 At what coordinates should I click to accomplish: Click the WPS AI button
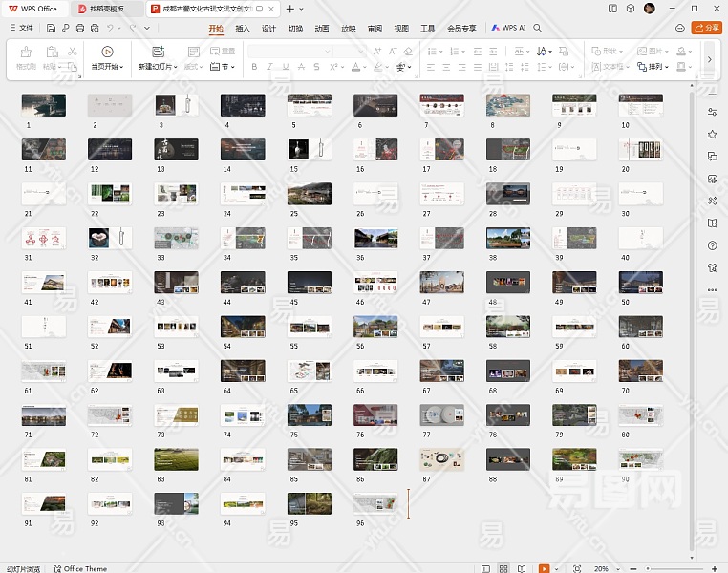[508, 28]
